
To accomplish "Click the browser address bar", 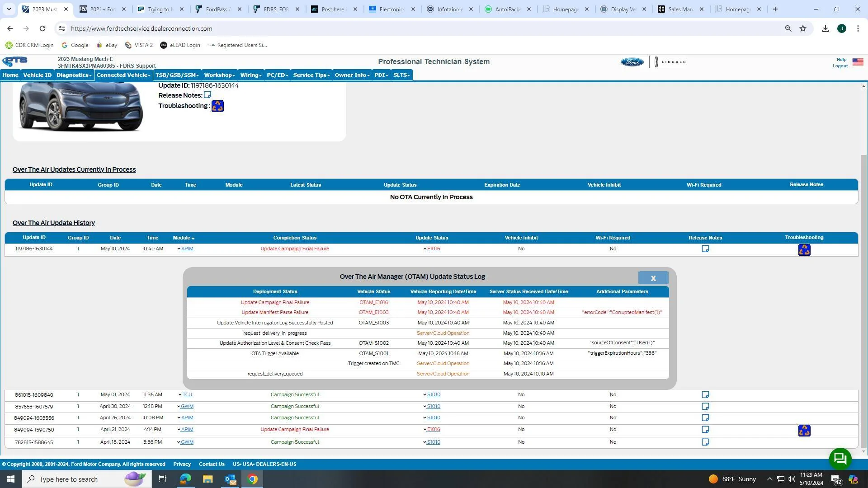I will click(425, 28).
